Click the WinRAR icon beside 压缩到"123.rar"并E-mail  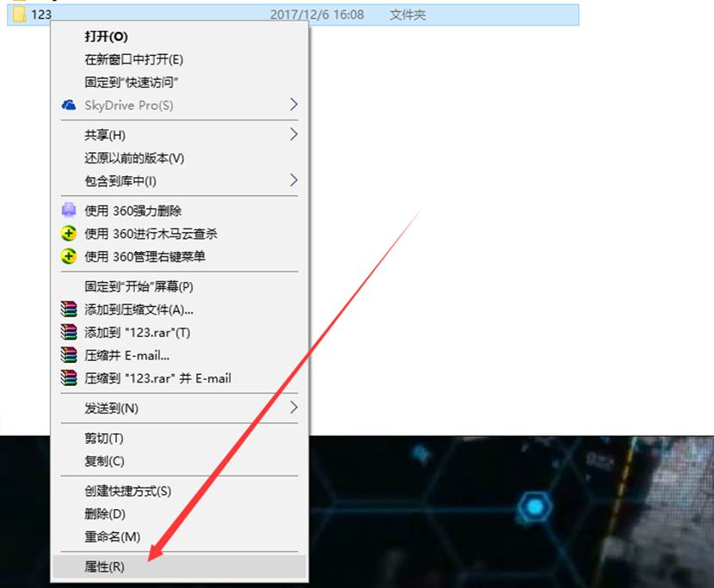70,377
